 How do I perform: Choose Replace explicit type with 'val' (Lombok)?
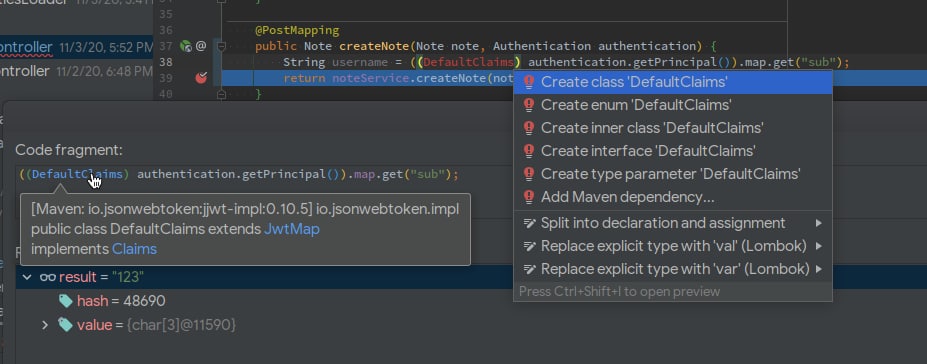coord(673,246)
